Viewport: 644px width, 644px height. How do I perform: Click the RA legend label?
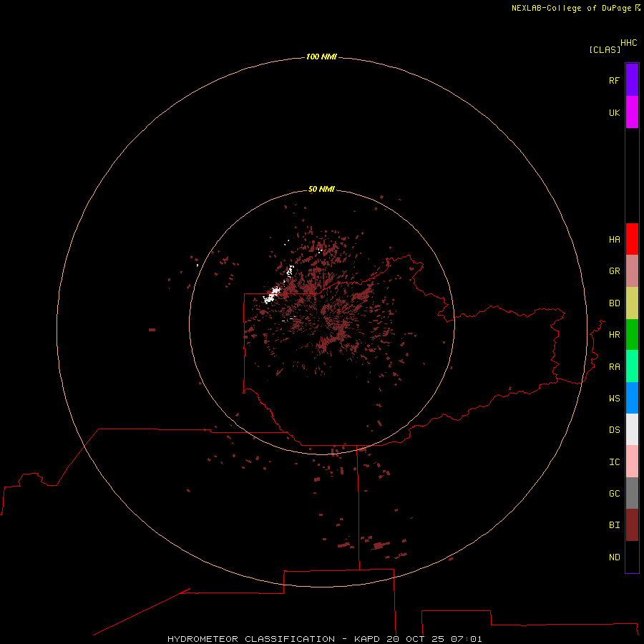[x=614, y=367]
